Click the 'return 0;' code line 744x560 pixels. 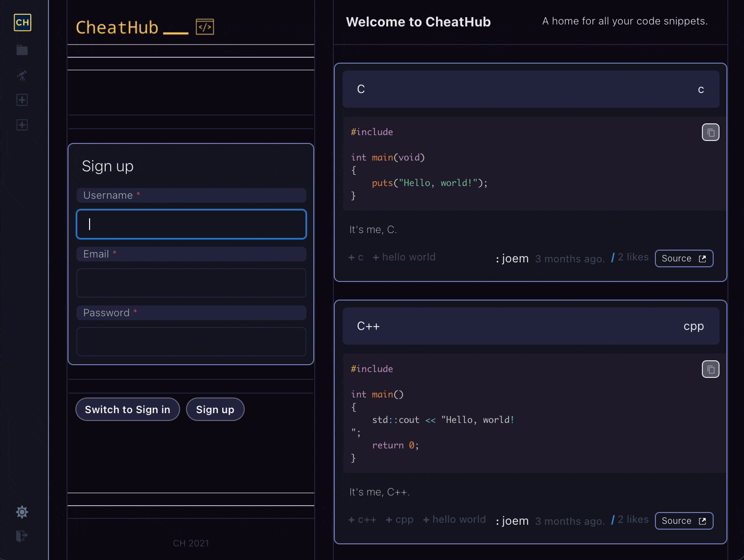[395, 445]
